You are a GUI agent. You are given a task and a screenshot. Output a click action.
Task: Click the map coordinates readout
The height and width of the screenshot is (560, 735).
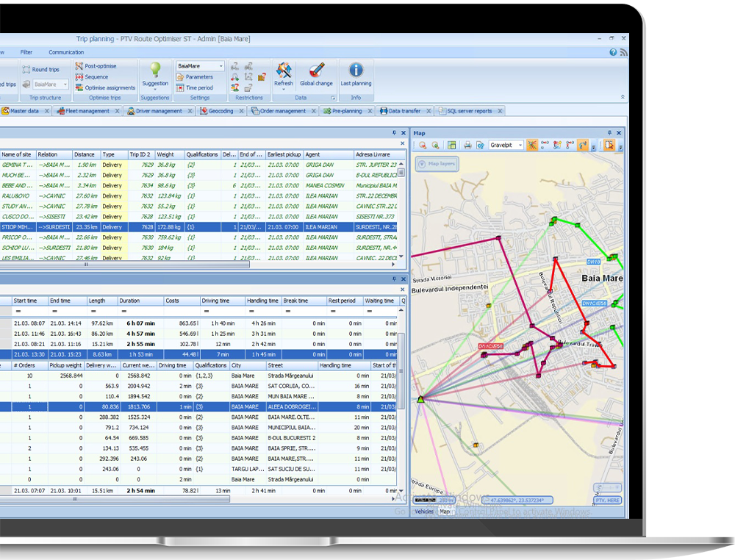(x=518, y=500)
